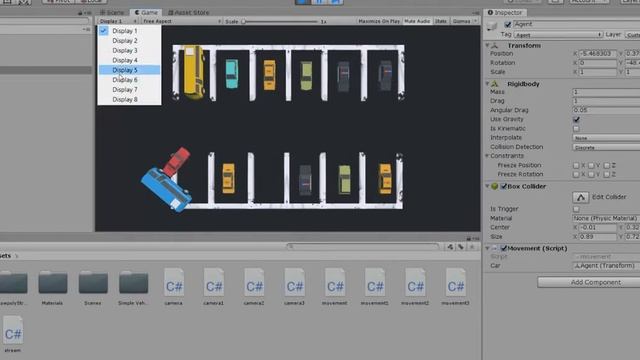
Task: Open the Free Aspect dropdown
Action: click(182, 21)
